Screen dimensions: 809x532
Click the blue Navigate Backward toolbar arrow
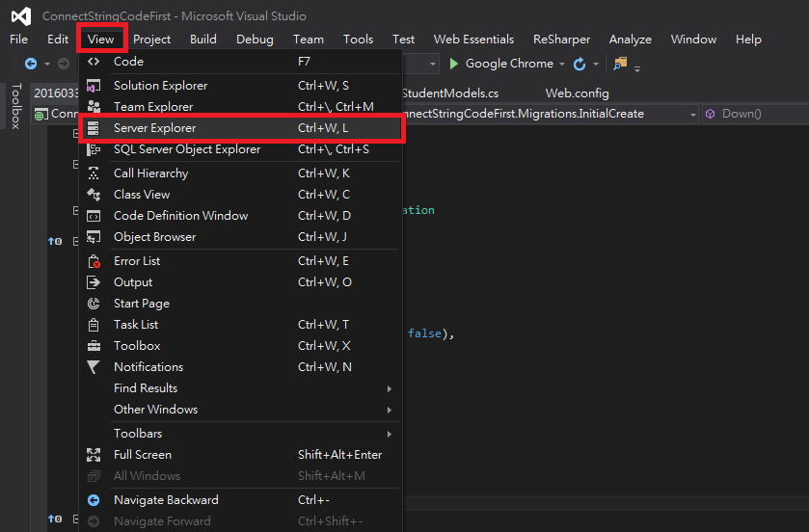point(31,64)
